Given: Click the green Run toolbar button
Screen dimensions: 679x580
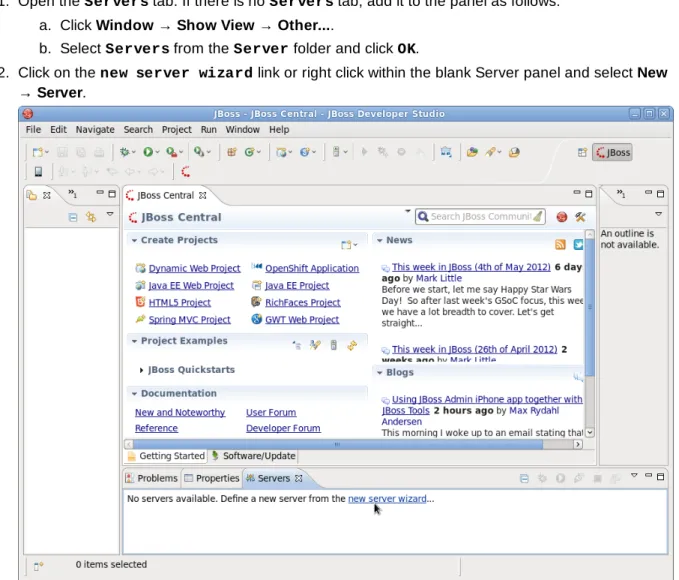Looking at the screenshot, I should (x=148, y=152).
